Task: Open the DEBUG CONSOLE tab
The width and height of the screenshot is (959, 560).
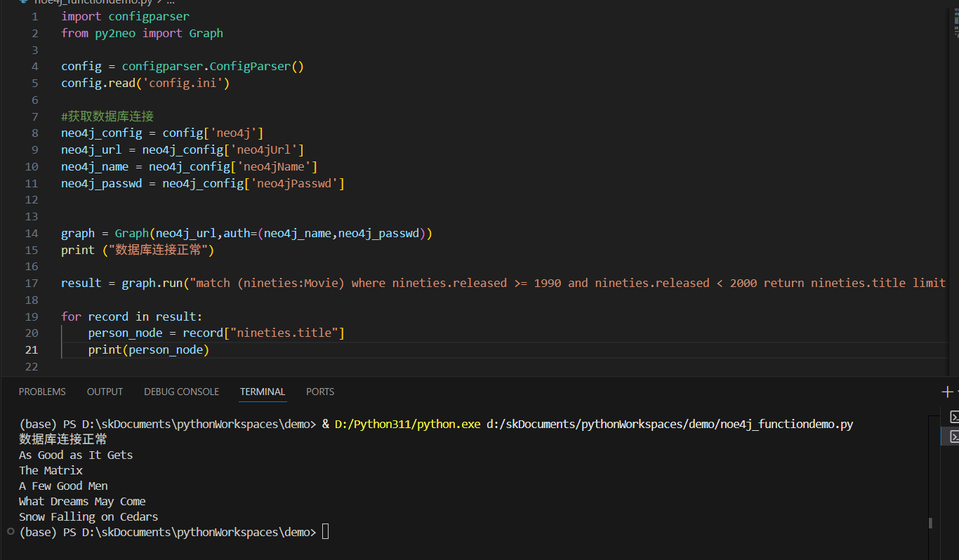Action: [181, 392]
